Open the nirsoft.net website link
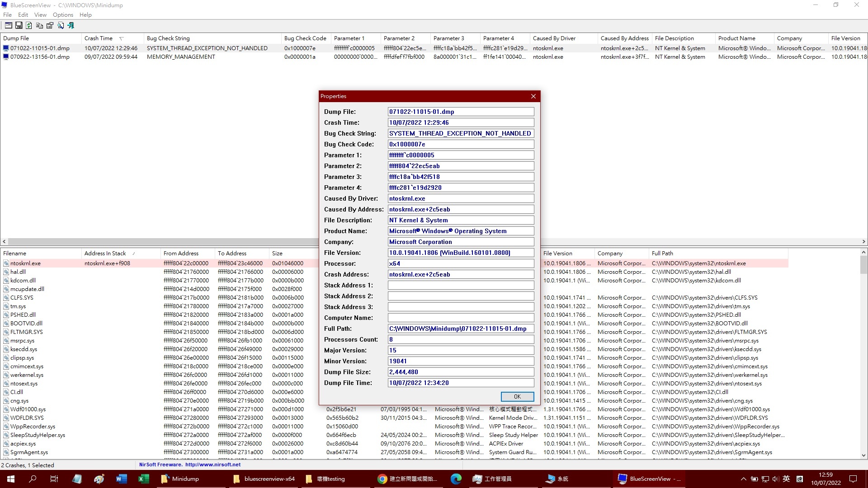The height and width of the screenshot is (488, 868). (212, 465)
